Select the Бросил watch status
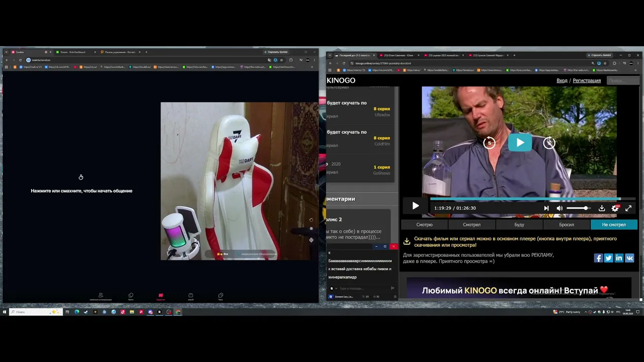644x362 pixels. [567, 225]
